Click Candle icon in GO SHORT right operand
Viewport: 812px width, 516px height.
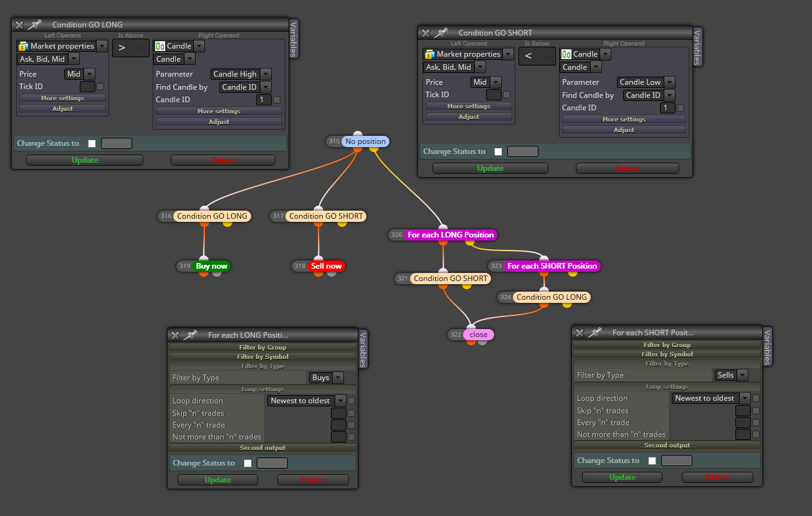pyautogui.click(x=566, y=54)
